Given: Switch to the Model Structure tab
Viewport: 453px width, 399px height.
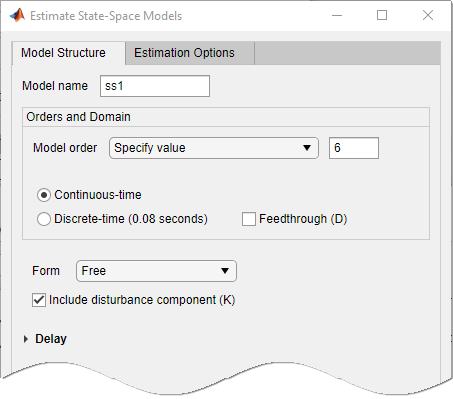Looking at the screenshot, I should tap(69, 53).
